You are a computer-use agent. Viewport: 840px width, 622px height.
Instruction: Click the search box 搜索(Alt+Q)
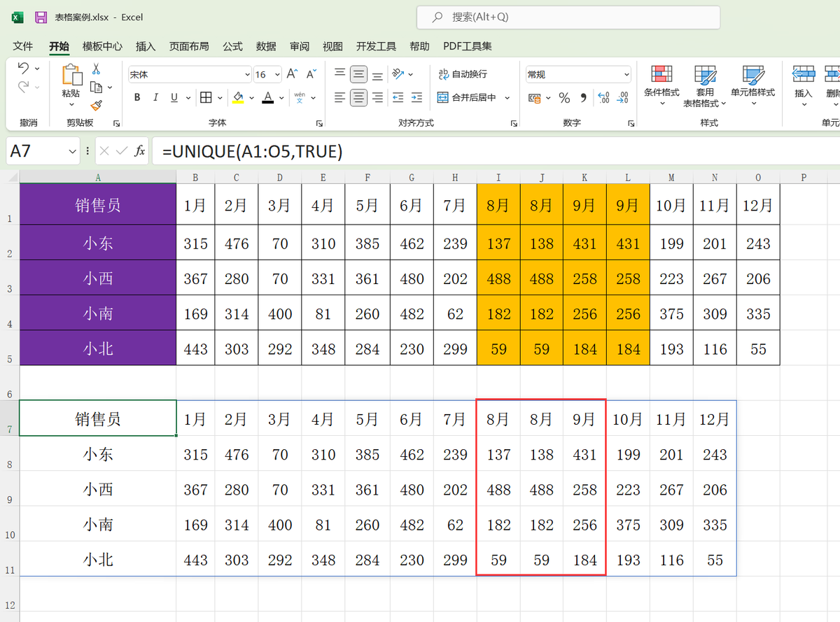pos(568,17)
